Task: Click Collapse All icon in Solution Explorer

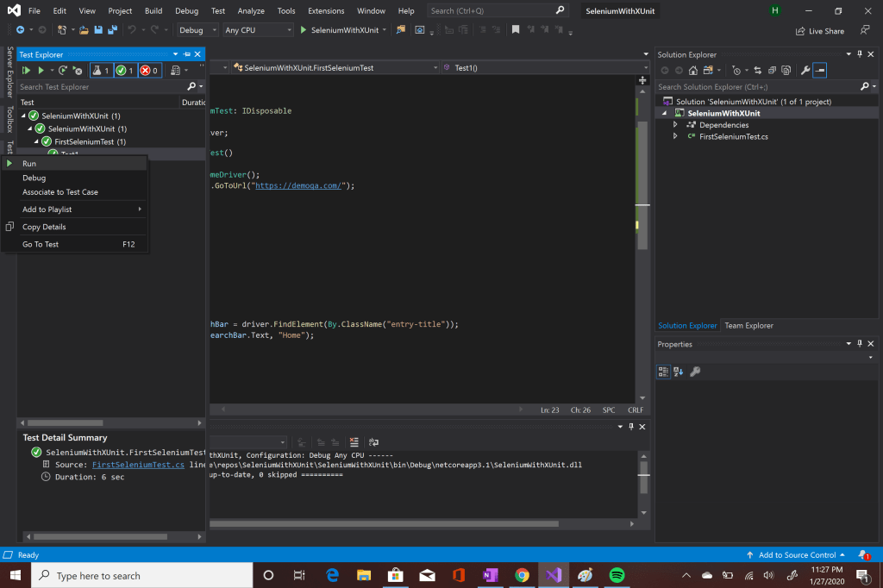Action: (773, 70)
